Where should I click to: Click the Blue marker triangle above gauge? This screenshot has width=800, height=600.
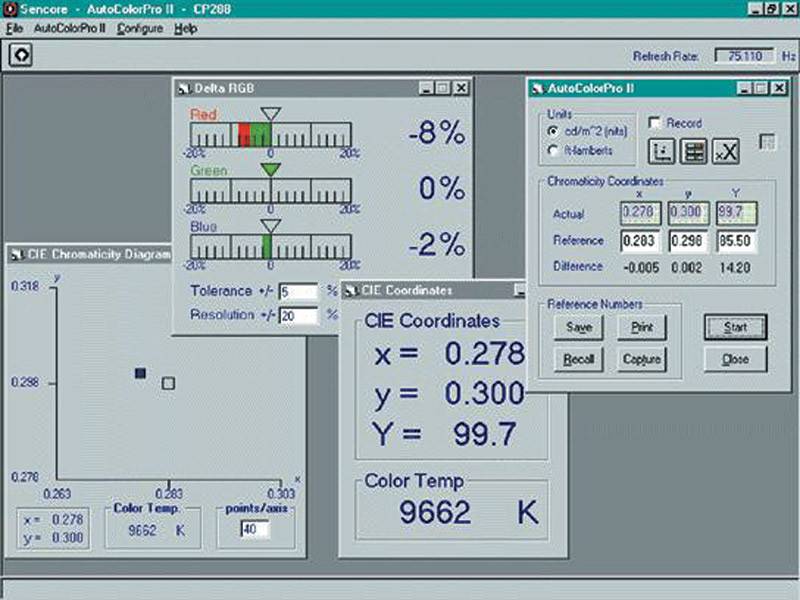pos(270,226)
